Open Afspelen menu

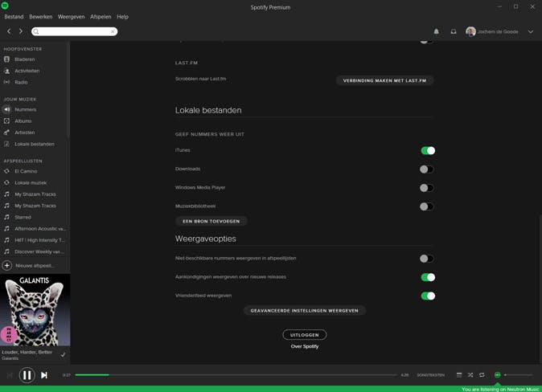pos(101,17)
